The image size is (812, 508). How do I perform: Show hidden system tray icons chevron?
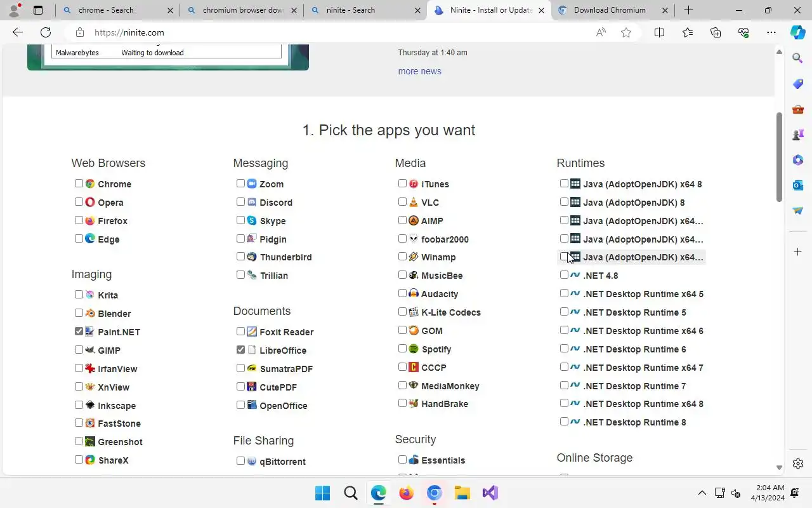(x=702, y=493)
